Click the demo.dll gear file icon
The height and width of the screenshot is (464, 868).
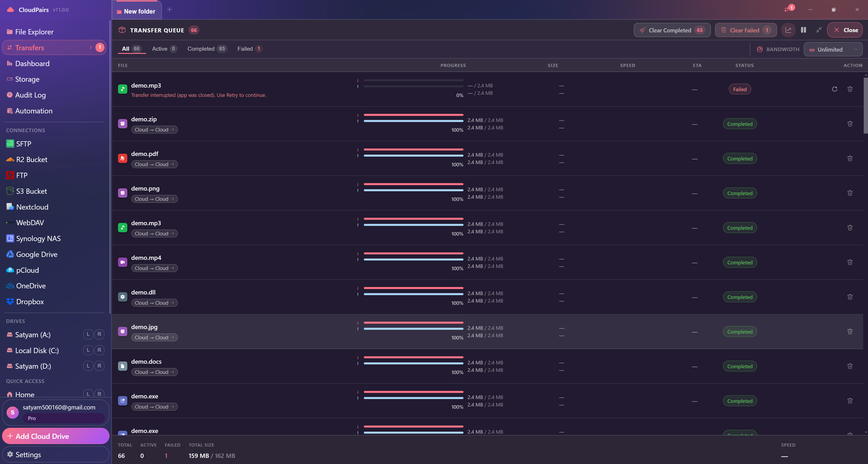pyautogui.click(x=123, y=297)
